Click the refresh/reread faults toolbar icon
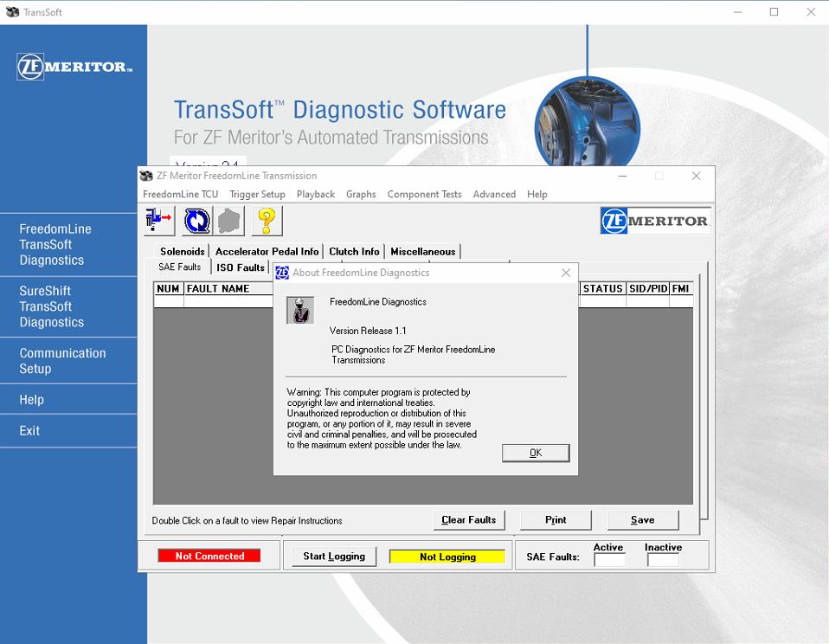 [x=196, y=221]
